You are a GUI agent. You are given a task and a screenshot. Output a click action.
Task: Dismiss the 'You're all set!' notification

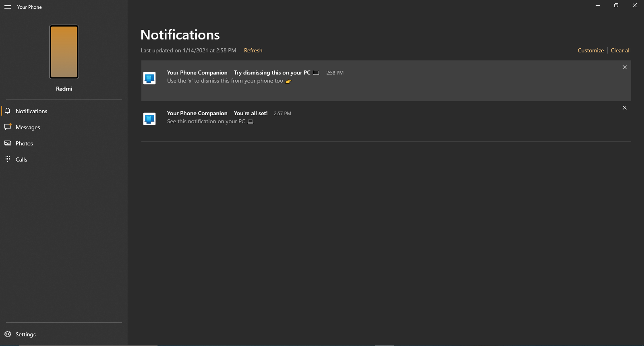pos(625,108)
